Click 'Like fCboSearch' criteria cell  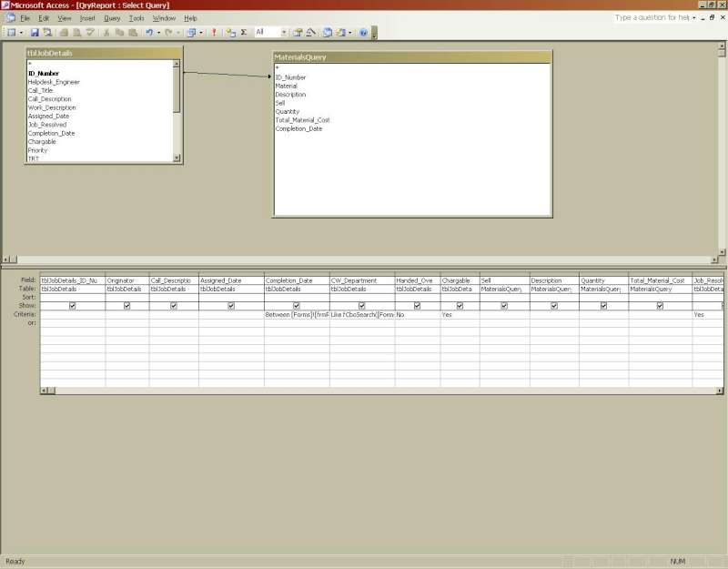[x=362, y=314]
